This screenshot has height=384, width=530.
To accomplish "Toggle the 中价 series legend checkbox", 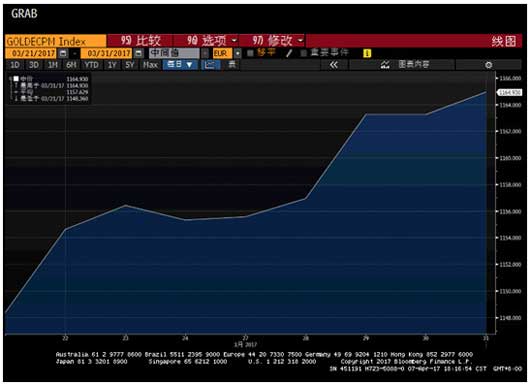I will pyautogui.click(x=16, y=78).
